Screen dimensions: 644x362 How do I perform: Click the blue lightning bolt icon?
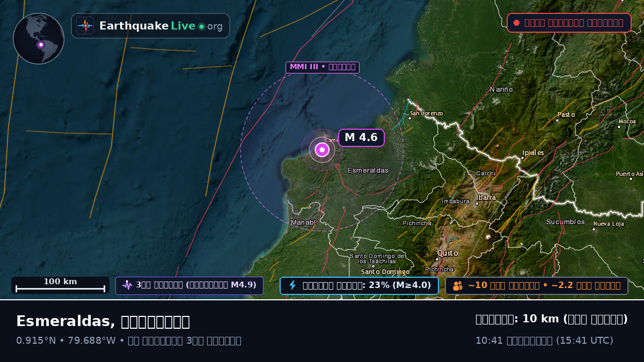[x=292, y=285]
